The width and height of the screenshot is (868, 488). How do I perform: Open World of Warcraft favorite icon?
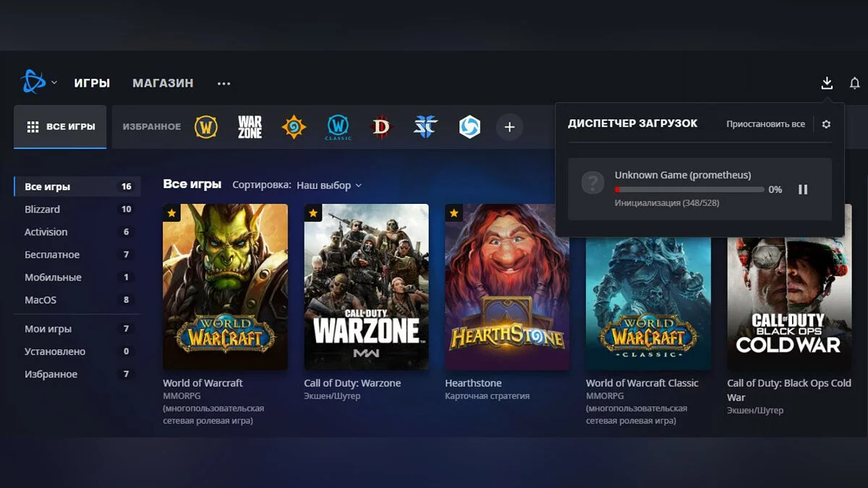click(206, 127)
